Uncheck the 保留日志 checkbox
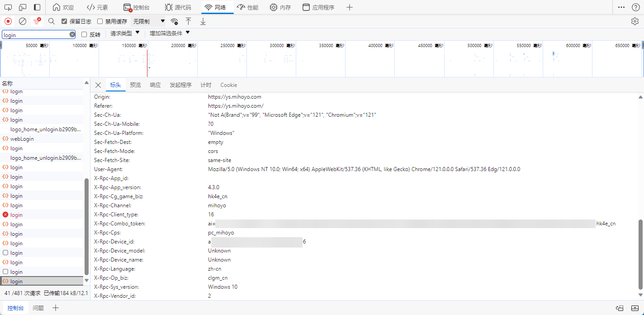Viewport: 644px width, 315px height. click(64, 21)
